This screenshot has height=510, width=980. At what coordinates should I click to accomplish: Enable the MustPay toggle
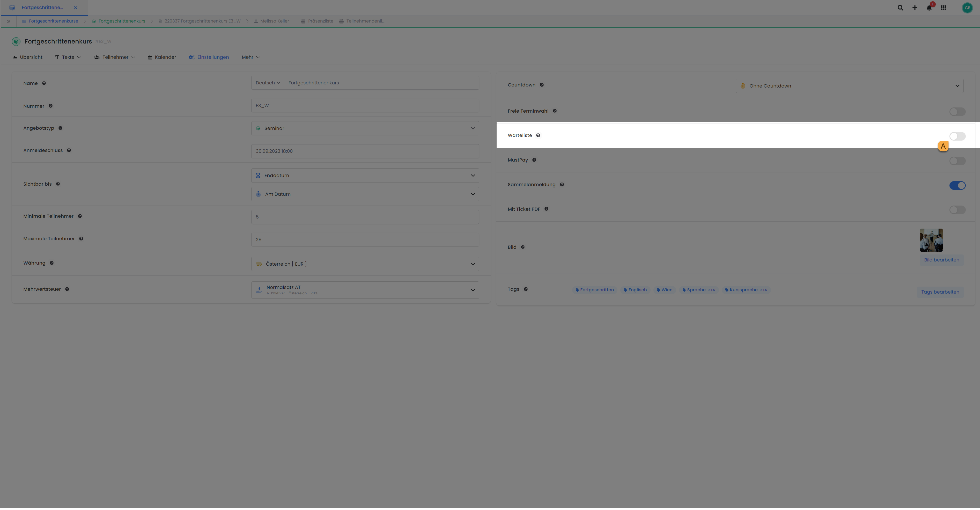[x=957, y=161]
